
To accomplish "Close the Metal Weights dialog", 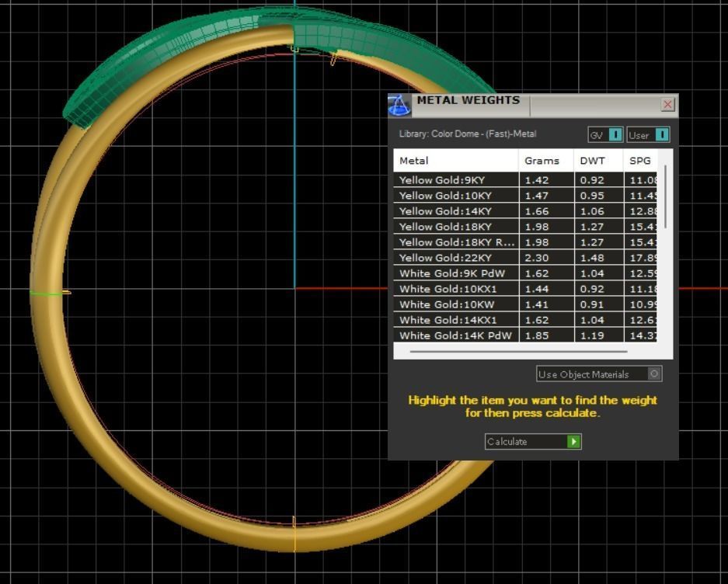I will click(x=667, y=104).
